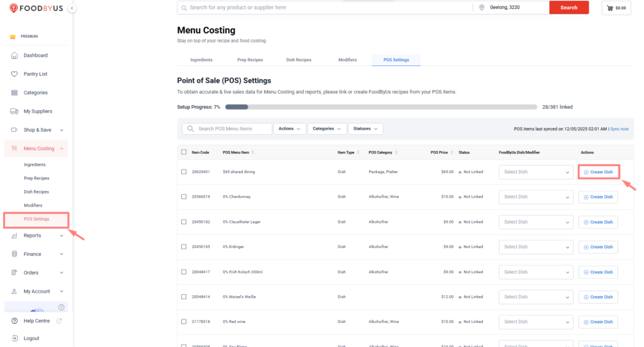Click the Pantry List heart icon
The width and height of the screenshot is (644, 347).
tap(14, 74)
